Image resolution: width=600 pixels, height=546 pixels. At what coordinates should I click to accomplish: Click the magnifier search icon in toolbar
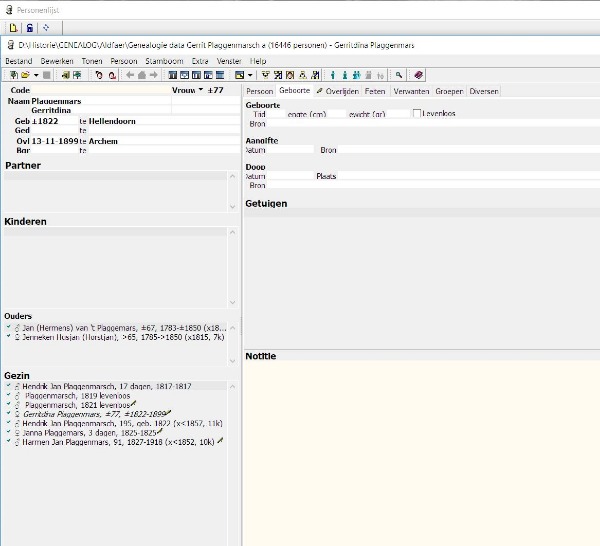pyautogui.click(x=398, y=75)
